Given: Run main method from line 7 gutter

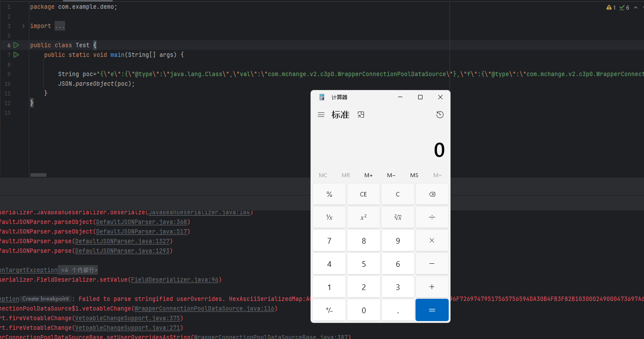Looking at the screenshot, I should pos(16,55).
